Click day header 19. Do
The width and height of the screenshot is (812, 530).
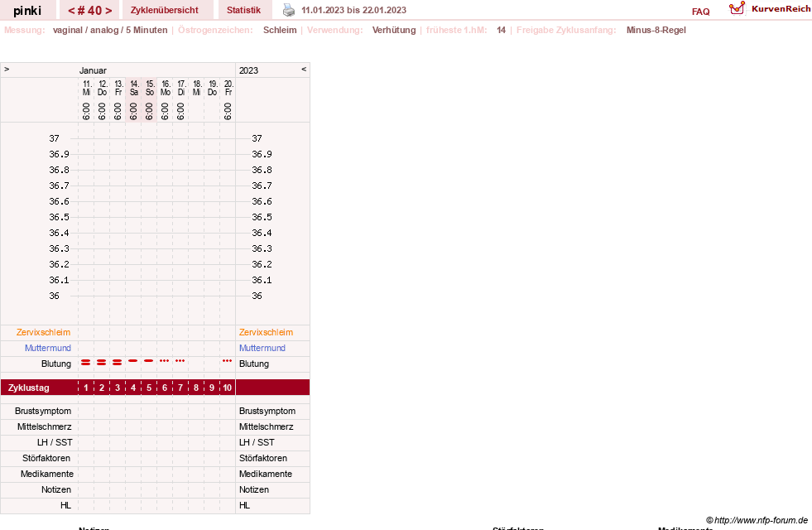click(x=213, y=88)
